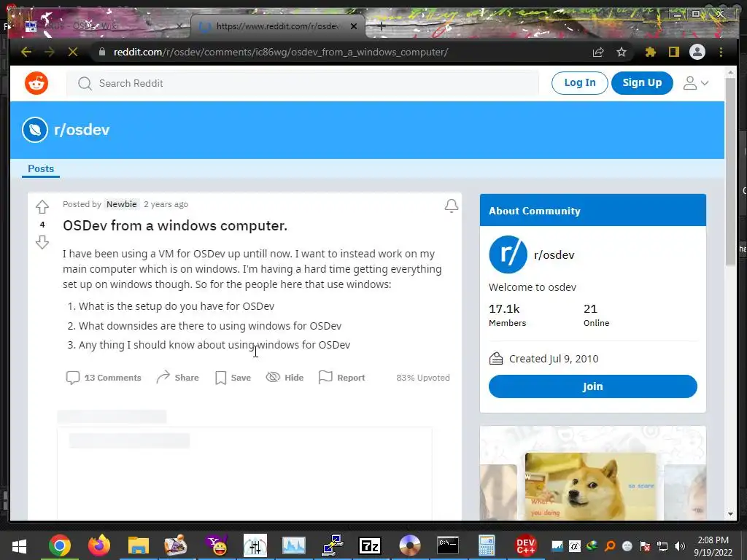Viewport: 747px width, 560px height.
Task: Open the r/osdev community header icon
Action: [35, 130]
